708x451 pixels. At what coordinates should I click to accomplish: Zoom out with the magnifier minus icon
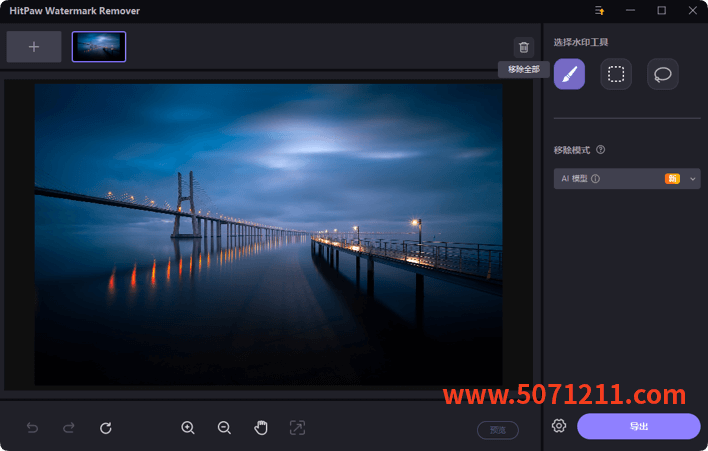click(224, 428)
